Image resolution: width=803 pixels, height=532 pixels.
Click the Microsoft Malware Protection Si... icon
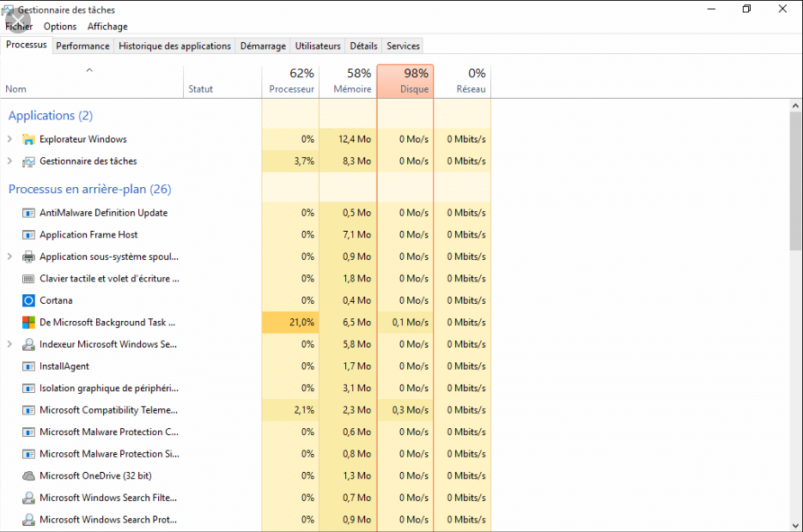point(28,454)
